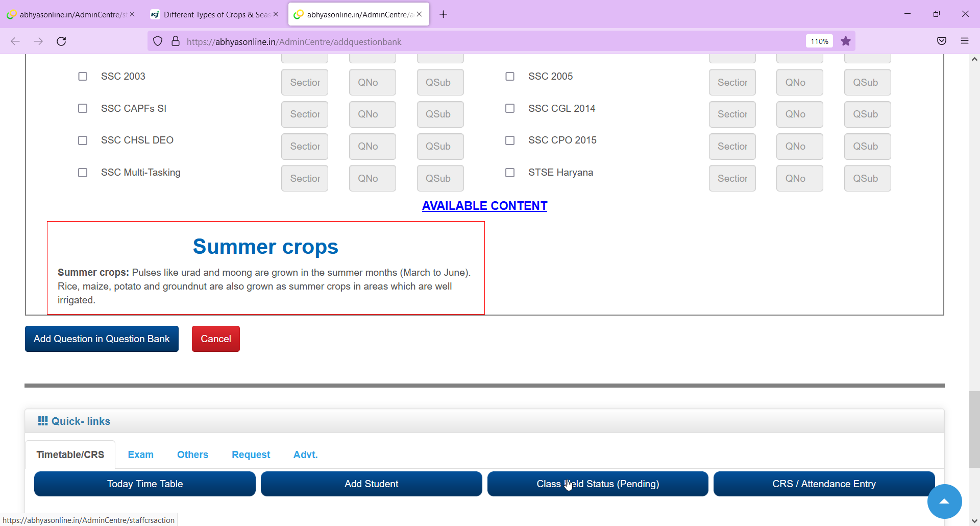Open the Others quick-links tab
The image size is (980, 526).
coord(192,455)
